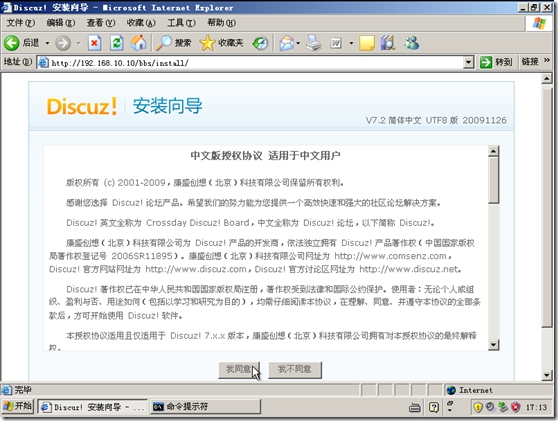Switch to 命令提示符 taskbar button
Screen dimensions: 558x421
pos(206,407)
